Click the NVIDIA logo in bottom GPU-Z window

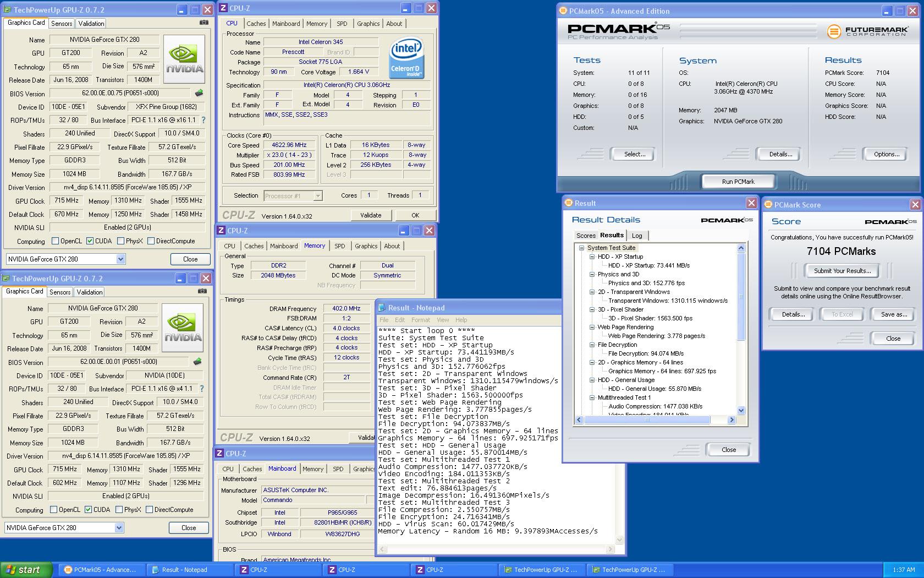coord(183,328)
